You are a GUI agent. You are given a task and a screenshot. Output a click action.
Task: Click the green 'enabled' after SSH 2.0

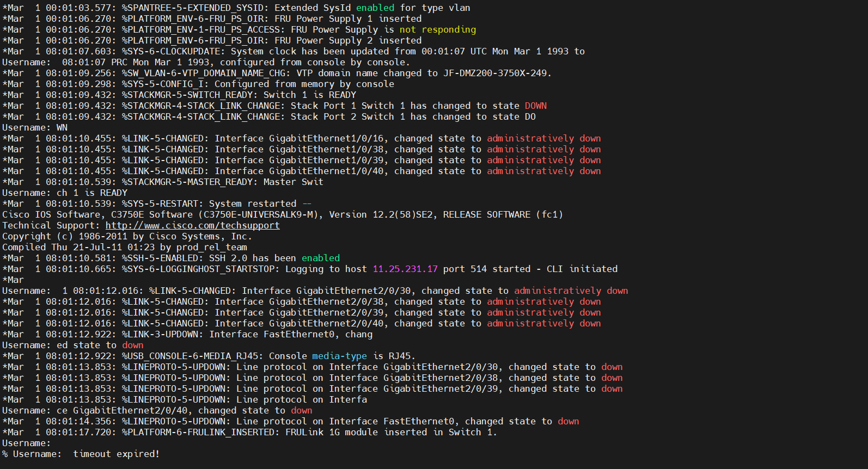[320, 258]
